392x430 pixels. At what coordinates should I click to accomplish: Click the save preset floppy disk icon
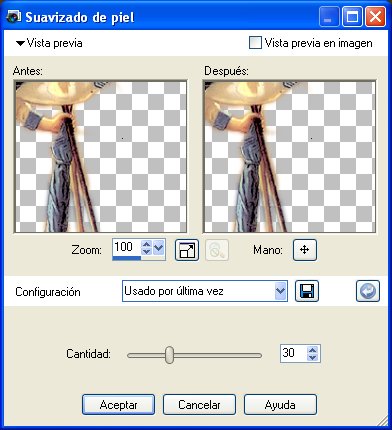(x=307, y=291)
